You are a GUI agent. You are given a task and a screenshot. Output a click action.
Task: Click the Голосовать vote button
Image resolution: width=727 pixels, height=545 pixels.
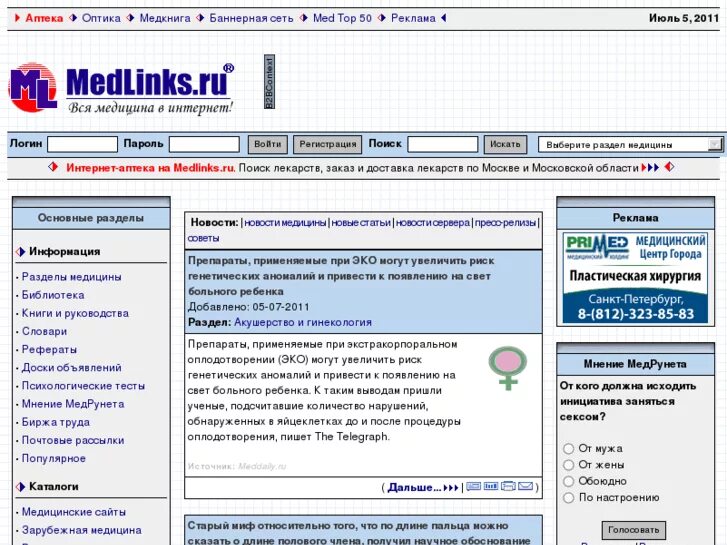tap(634, 530)
